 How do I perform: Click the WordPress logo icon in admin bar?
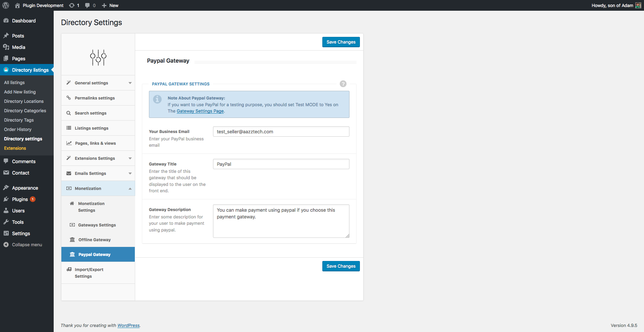coord(6,5)
